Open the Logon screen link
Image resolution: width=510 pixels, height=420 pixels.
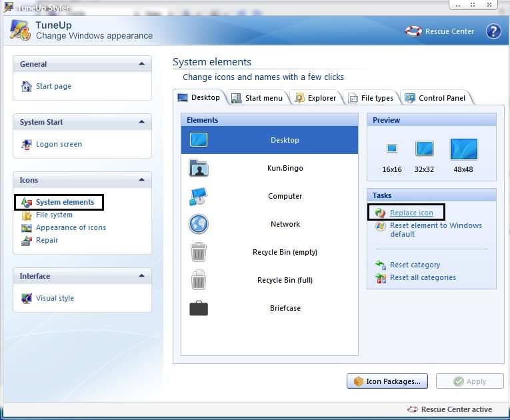[x=59, y=144]
